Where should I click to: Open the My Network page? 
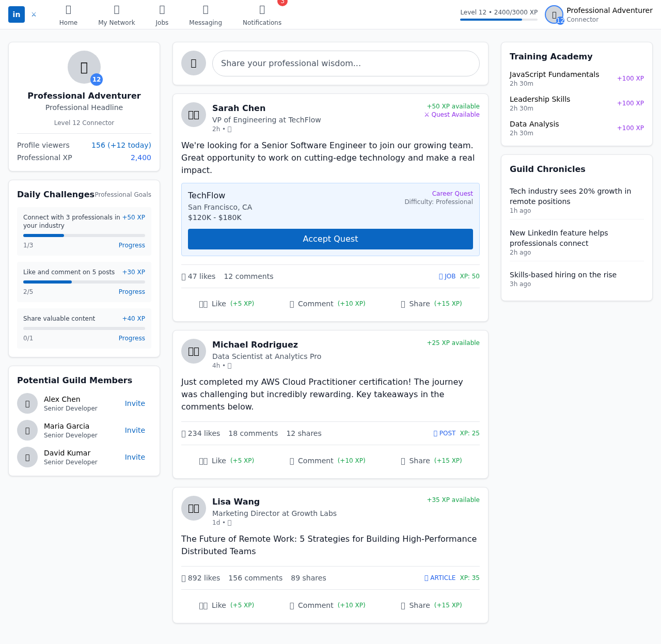point(116,15)
